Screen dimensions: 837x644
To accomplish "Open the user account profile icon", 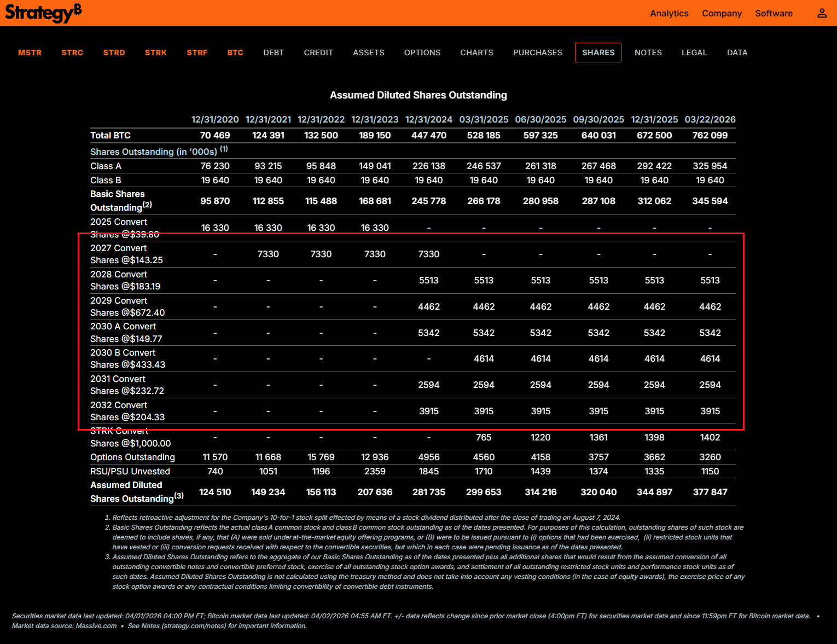I will tap(822, 13).
